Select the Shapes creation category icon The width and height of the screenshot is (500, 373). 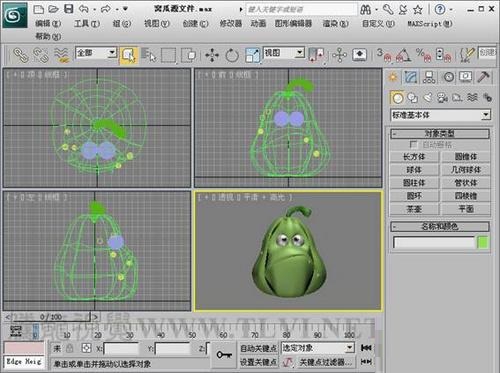click(x=413, y=98)
